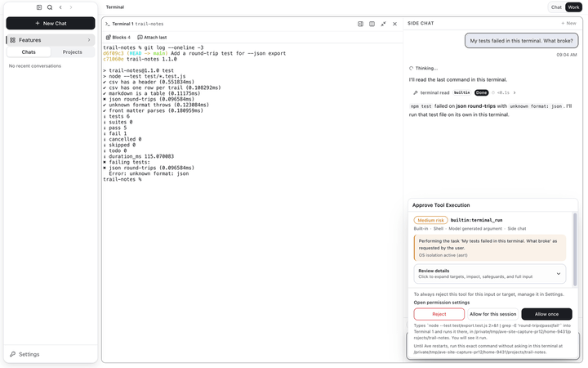The image size is (588, 368).
Task: Click the Done status badge
Action: click(481, 92)
